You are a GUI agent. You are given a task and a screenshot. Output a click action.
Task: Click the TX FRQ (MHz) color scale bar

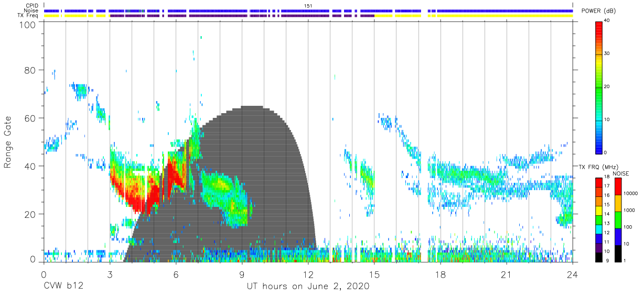coord(599,220)
